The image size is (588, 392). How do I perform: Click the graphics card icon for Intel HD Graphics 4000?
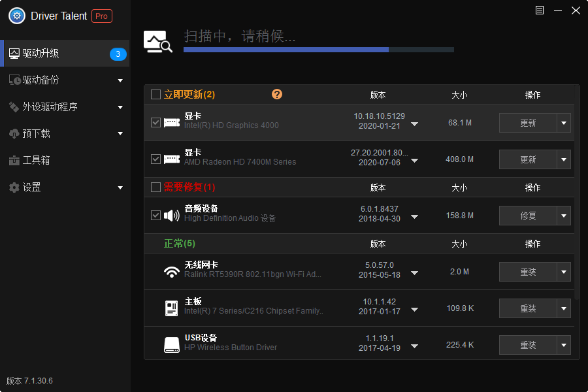point(172,123)
